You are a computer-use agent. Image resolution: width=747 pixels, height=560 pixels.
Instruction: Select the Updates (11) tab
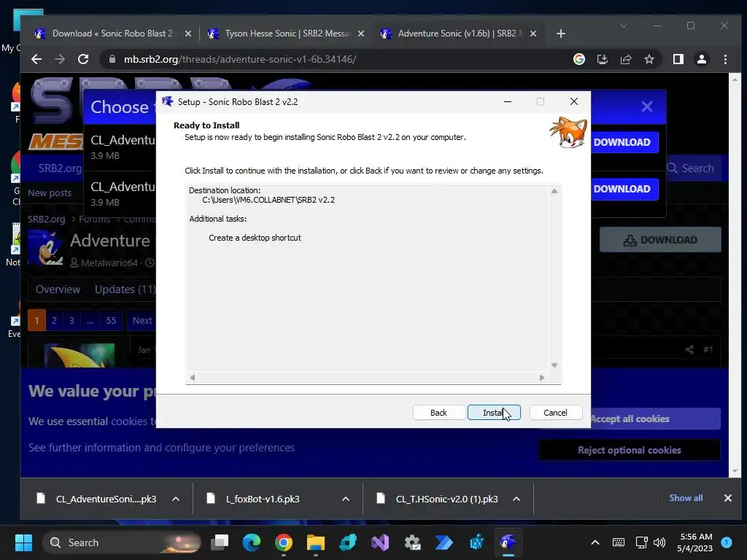(125, 289)
